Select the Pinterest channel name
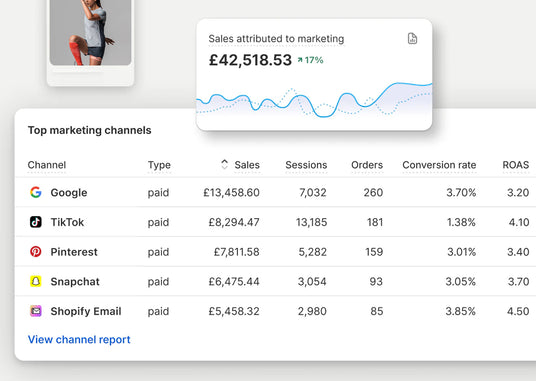This screenshot has height=381, width=536. pyautogui.click(x=74, y=252)
